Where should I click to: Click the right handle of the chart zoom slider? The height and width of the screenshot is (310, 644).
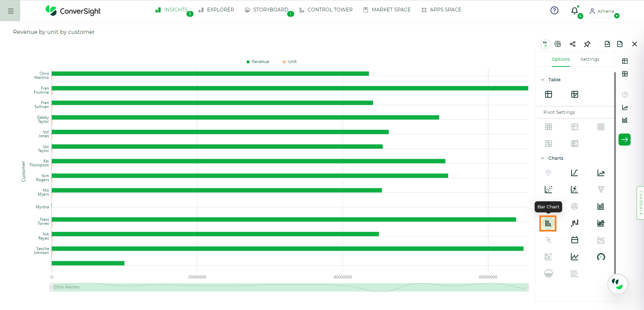528,287
